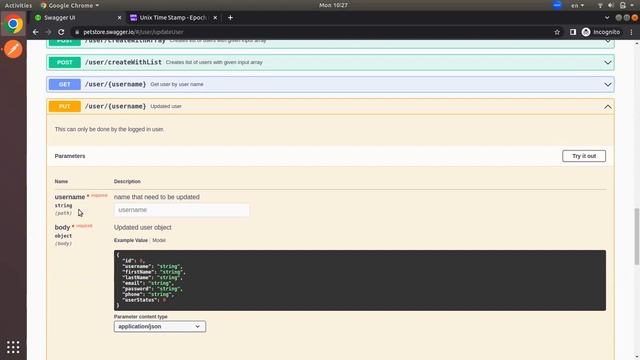
Task: Reload the page with the refresh icon
Action: [61, 32]
